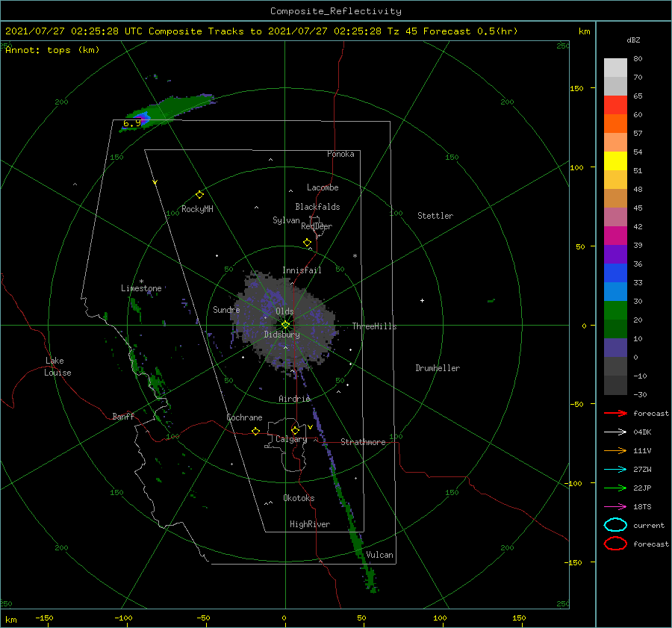Click the dBZ legend heading
Screen dimensions: 672x628
coord(633,40)
